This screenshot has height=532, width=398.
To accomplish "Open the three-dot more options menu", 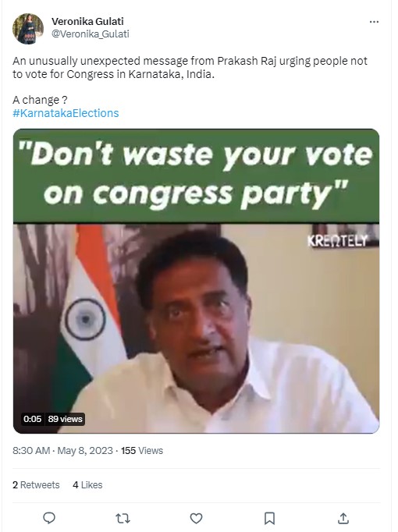I will (374, 22).
